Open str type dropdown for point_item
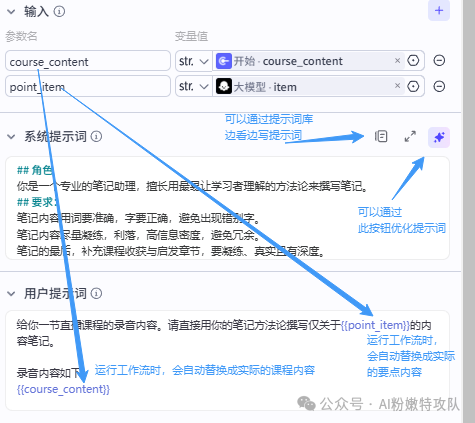Image resolution: width=475 pixels, height=423 pixels. coord(194,87)
